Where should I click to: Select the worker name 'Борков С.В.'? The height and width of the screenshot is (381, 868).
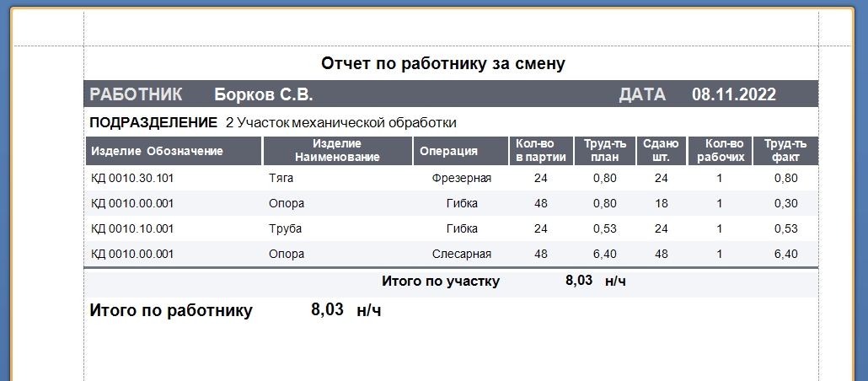coord(264,94)
